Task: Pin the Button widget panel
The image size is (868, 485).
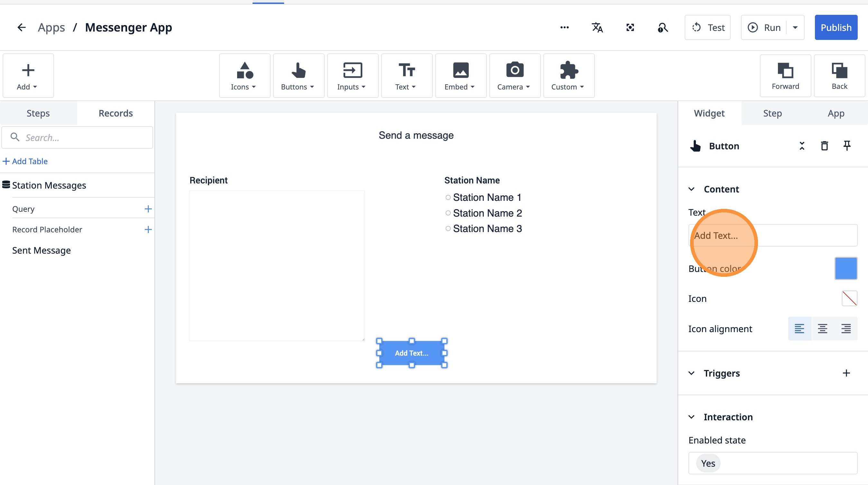Action: click(847, 146)
